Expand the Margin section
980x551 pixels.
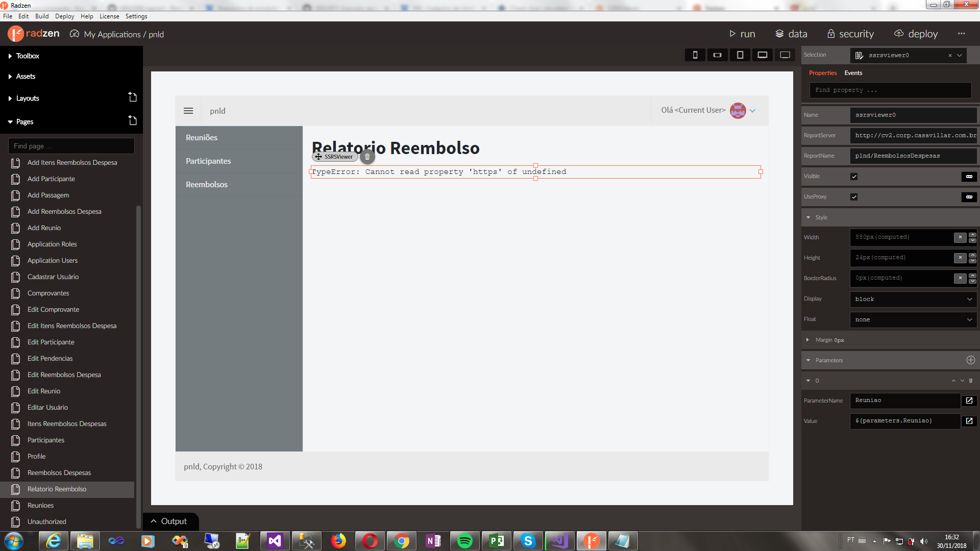click(807, 340)
